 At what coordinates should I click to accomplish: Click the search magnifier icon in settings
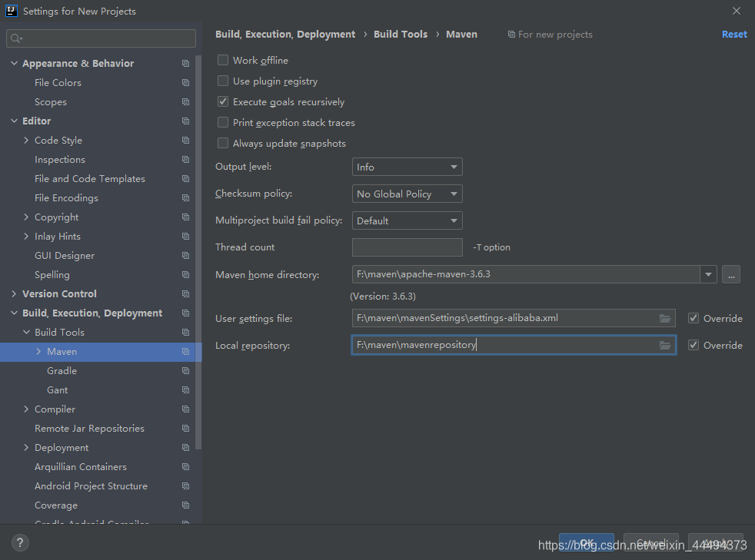point(16,38)
